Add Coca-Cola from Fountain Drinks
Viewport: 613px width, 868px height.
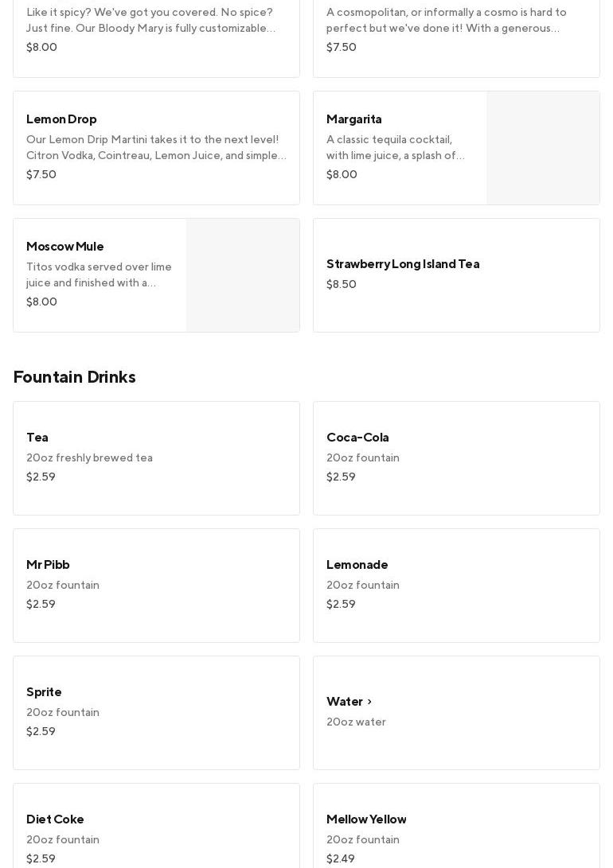(456, 458)
